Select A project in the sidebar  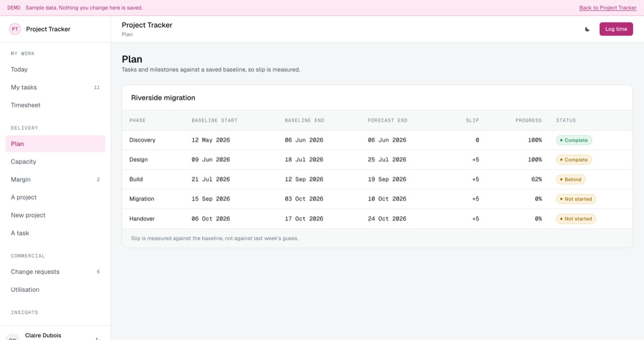click(x=55, y=197)
